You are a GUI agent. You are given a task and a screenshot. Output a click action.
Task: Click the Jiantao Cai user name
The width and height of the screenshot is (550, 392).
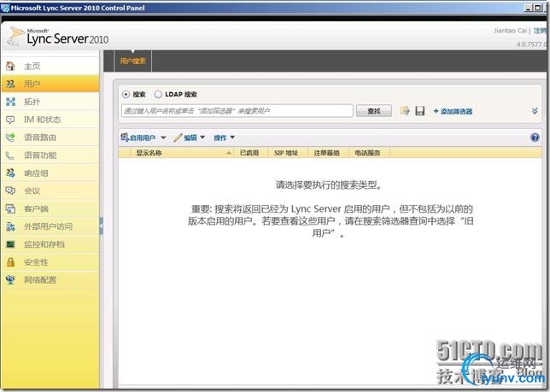coord(511,31)
